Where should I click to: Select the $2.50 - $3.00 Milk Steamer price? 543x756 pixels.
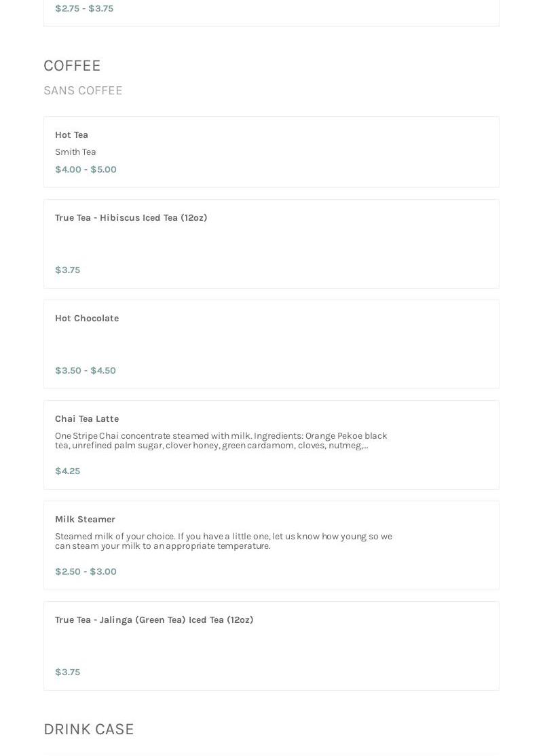[x=86, y=571]
